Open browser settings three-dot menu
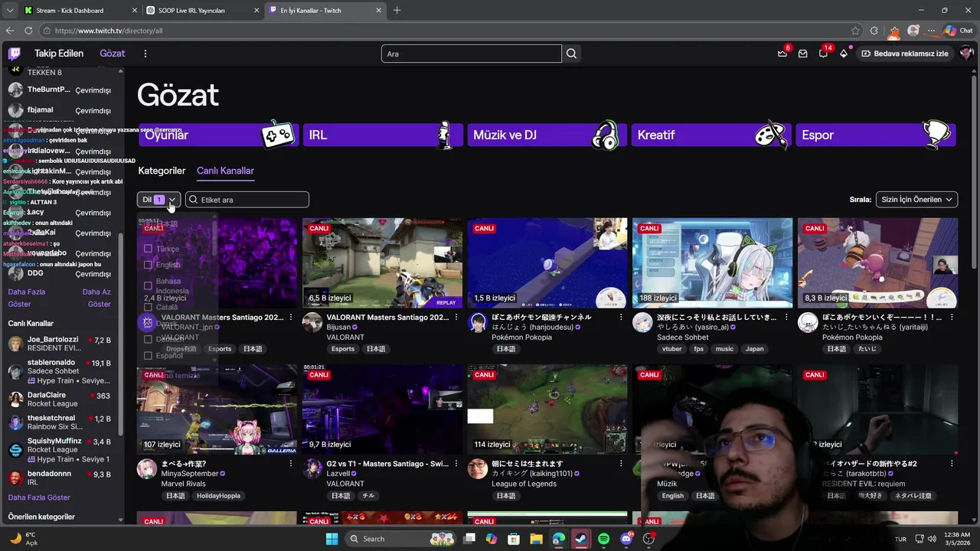 tap(932, 31)
